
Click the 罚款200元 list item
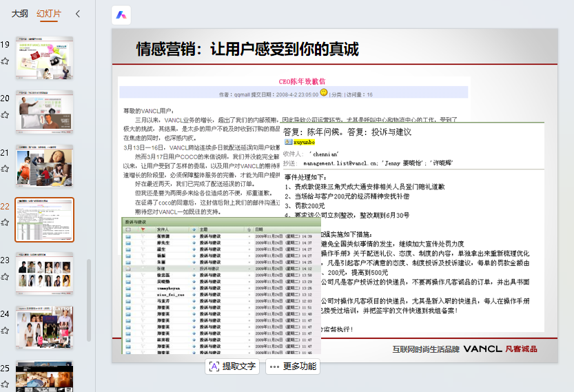305,206
